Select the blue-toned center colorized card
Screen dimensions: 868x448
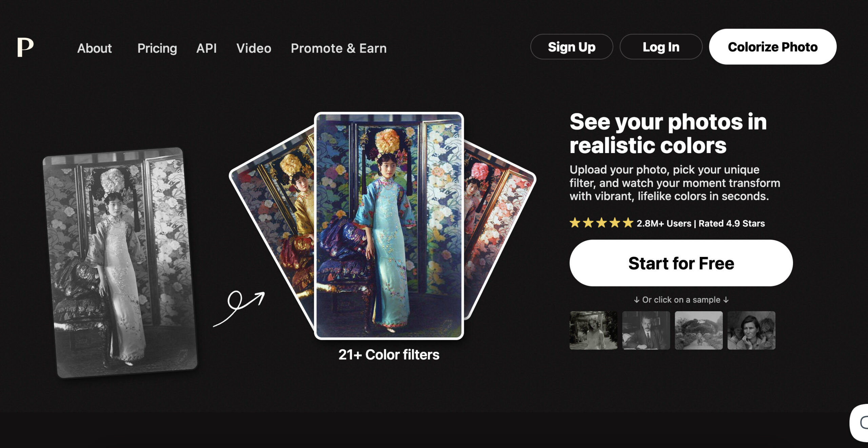click(389, 226)
